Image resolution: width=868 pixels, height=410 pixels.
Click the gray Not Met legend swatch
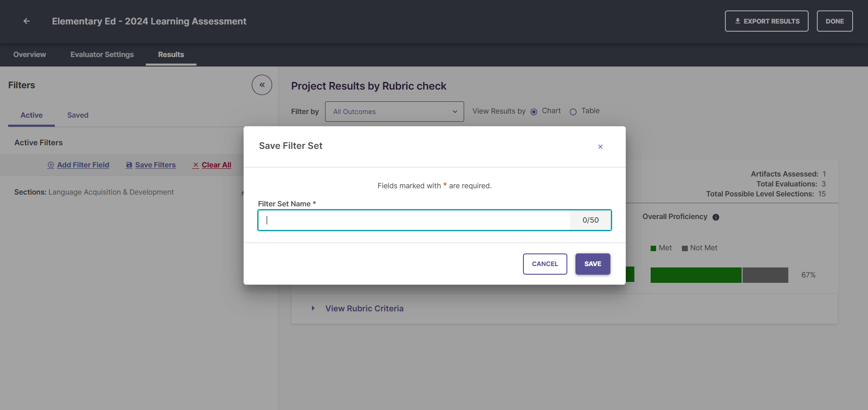coord(685,248)
